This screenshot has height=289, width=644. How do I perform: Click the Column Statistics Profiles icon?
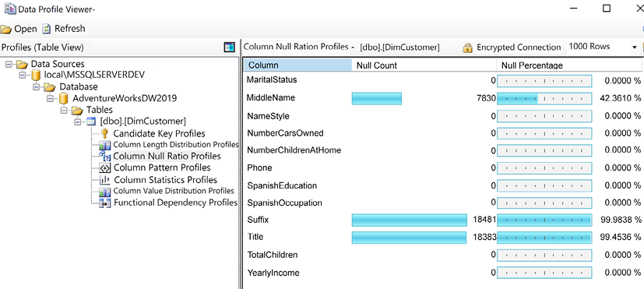(x=105, y=180)
